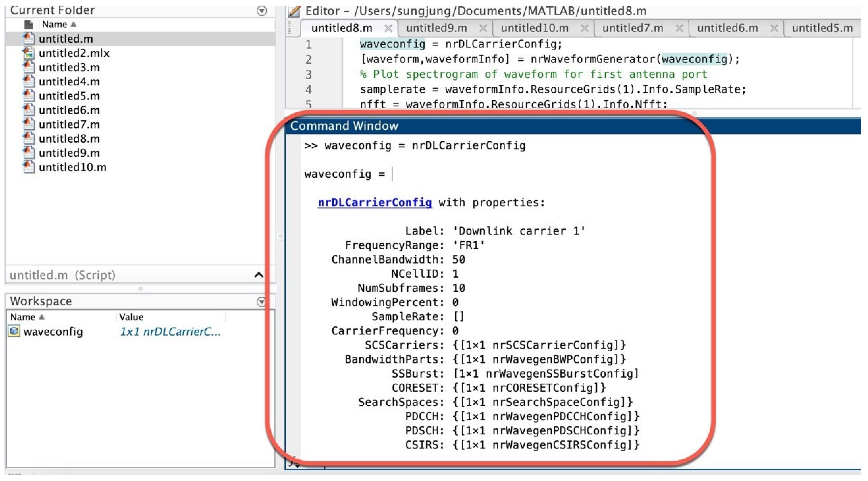Click the untitled3.m script file icon
Screen dimensions: 868x481
coord(29,68)
